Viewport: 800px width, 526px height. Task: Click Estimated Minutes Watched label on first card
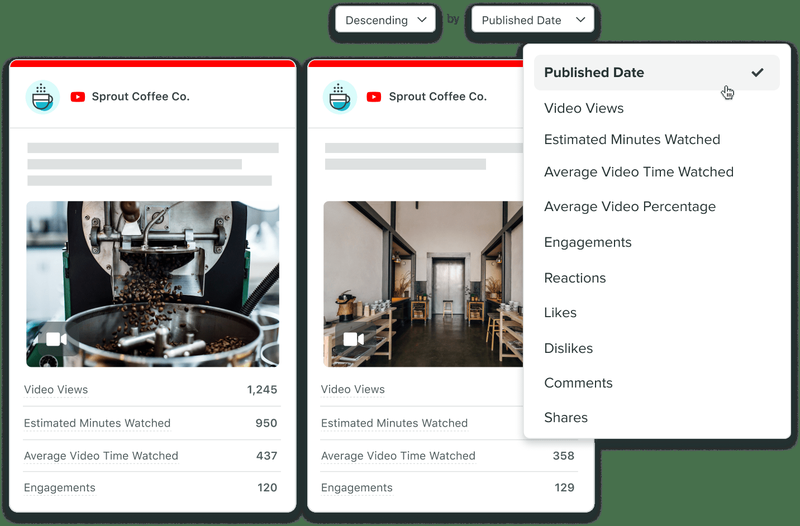97,423
